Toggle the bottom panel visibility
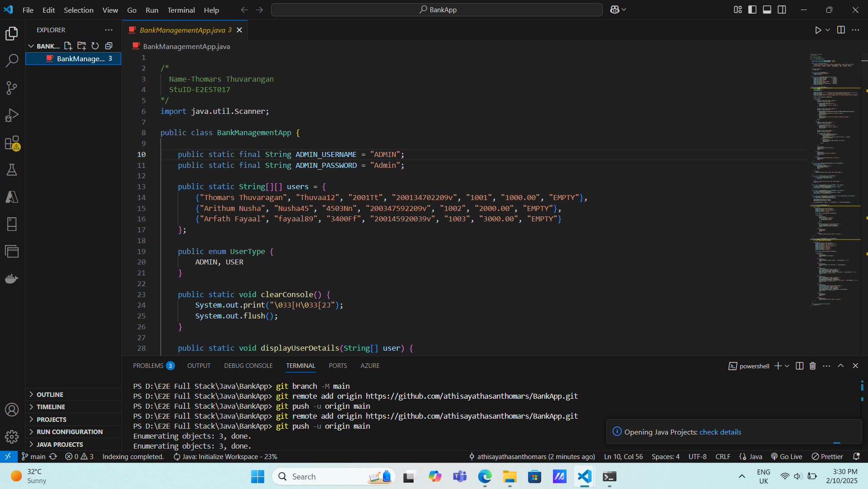Viewport: 868px width, 489px height. (767, 10)
